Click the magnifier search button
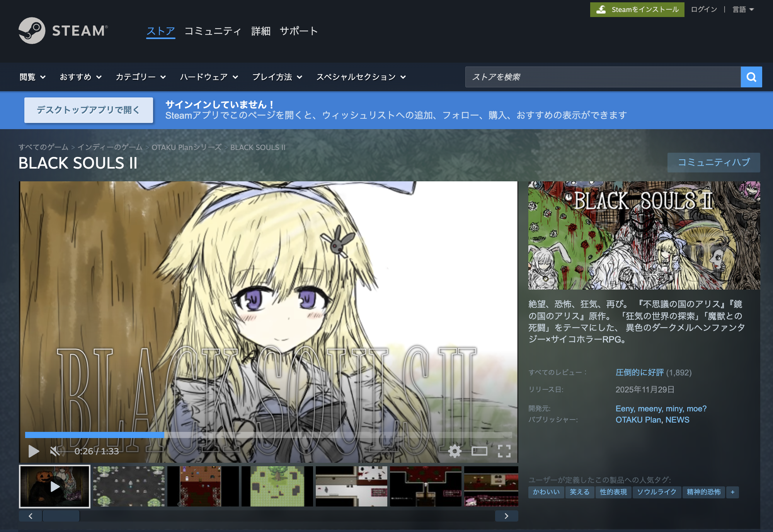 click(751, 77)
